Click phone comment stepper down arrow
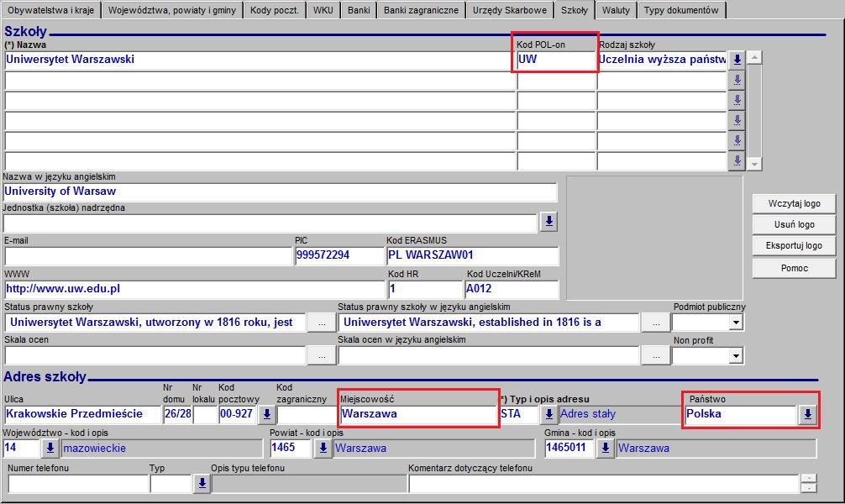This screenshot has width=845, height=504. click(808, 488)
